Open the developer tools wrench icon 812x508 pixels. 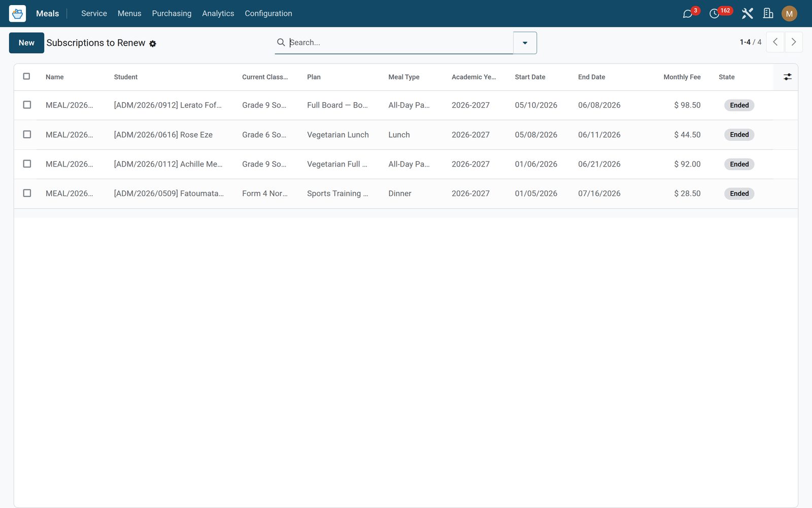coord(747,14)
